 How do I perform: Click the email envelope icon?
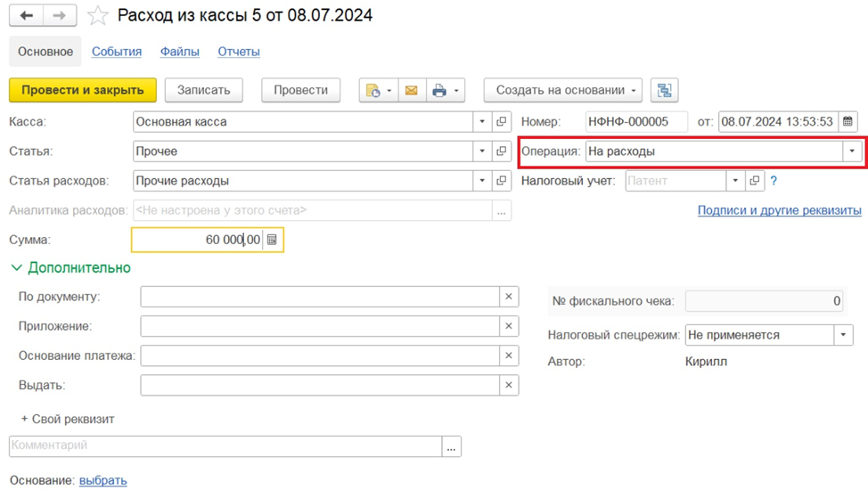411,90
